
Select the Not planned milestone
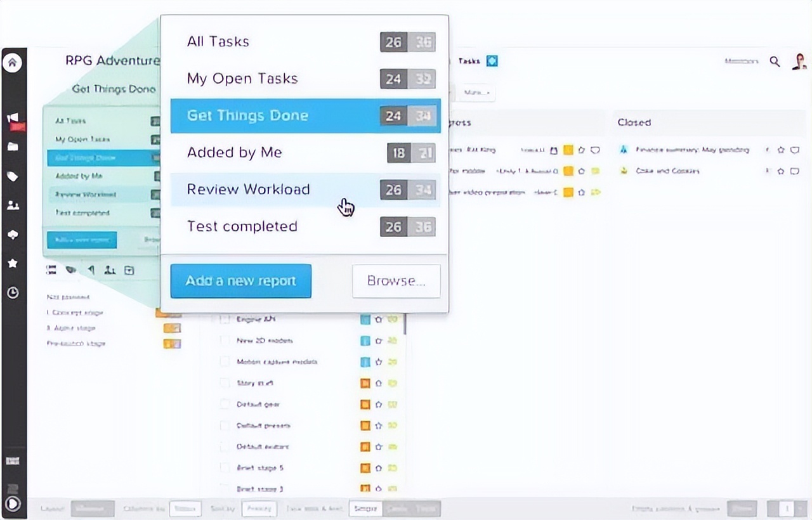click(x=68, y=297)
